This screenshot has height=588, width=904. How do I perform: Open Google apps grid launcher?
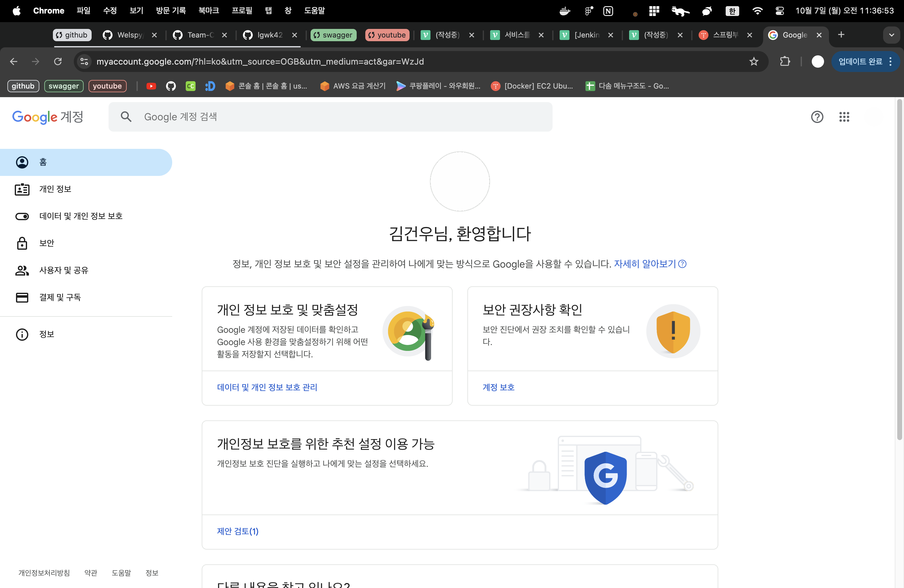tap(844, 117)
